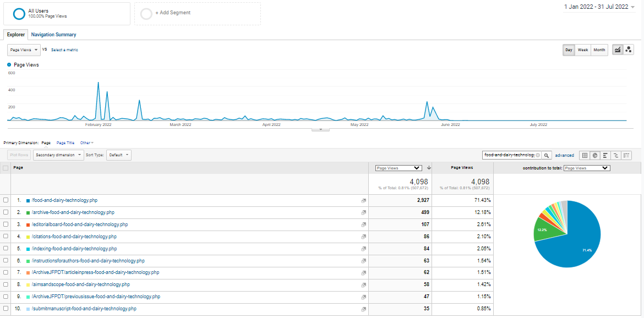Switch to motion chart view
Image resolution: width=644 pixels, height=318 pixels.
point(628,50)
